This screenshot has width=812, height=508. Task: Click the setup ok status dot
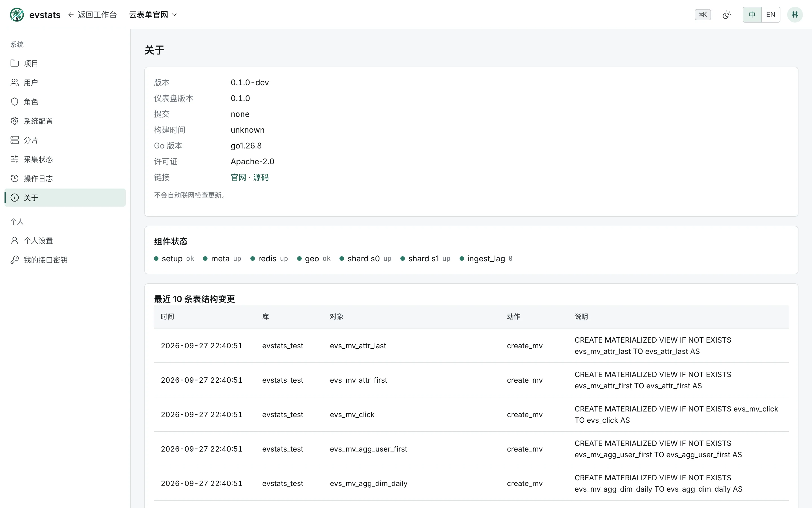coord(156,258)
